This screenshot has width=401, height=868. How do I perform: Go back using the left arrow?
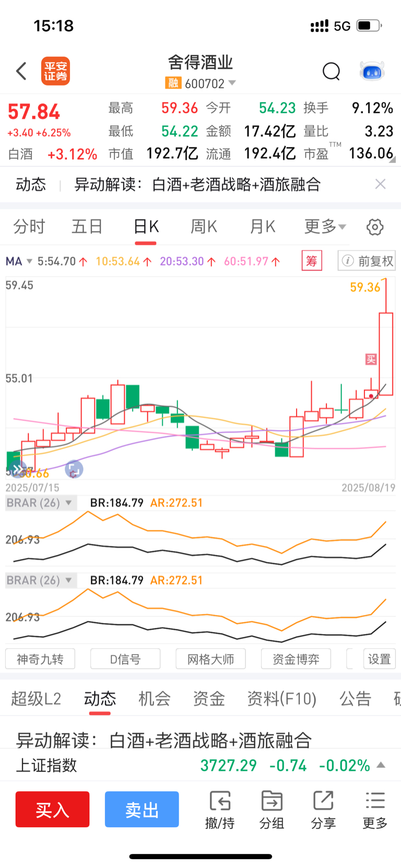pyautogui.click(x=21, y=72)
